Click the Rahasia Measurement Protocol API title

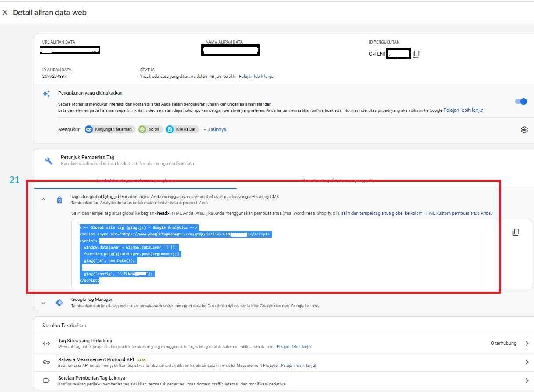coord(96,359)
